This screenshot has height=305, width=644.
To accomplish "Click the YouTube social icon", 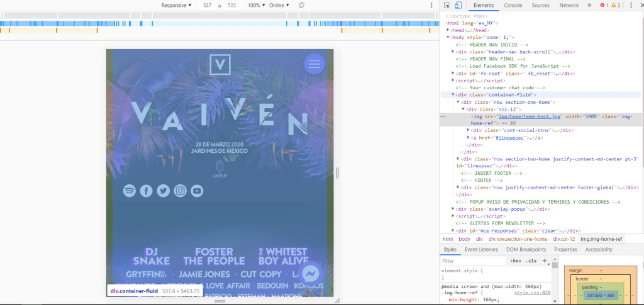I will [x=197, y=191].
